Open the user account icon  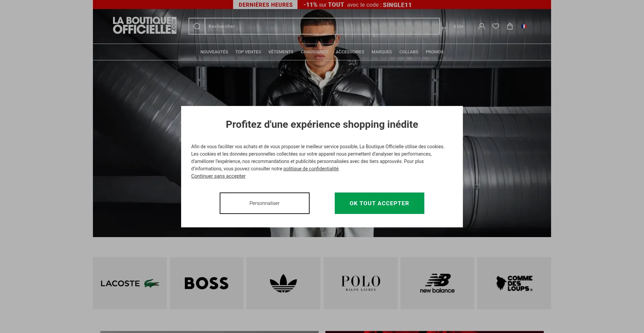coord(482,26)
